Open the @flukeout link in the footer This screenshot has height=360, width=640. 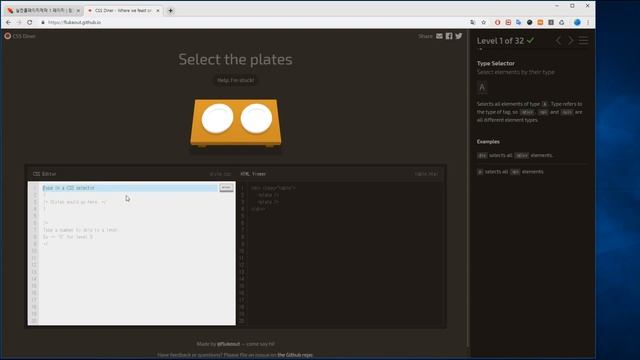229,344
